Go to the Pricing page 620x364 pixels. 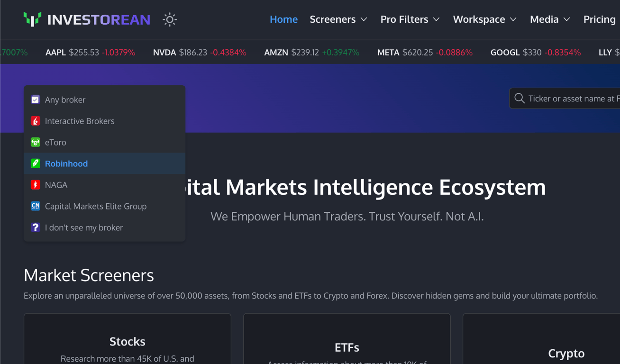tap(599, 19)
